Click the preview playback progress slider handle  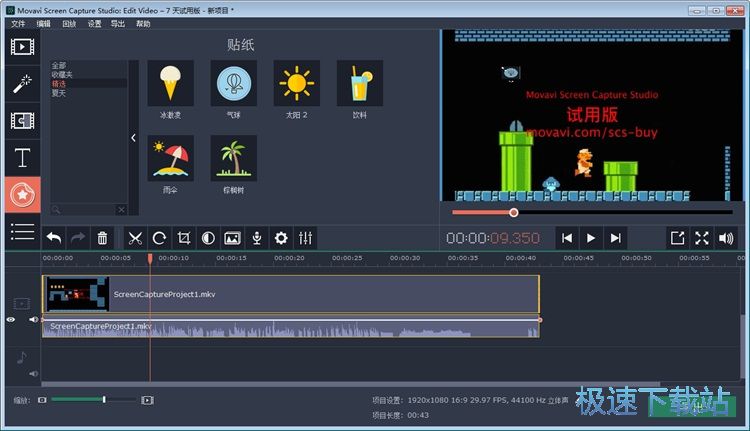513,212
